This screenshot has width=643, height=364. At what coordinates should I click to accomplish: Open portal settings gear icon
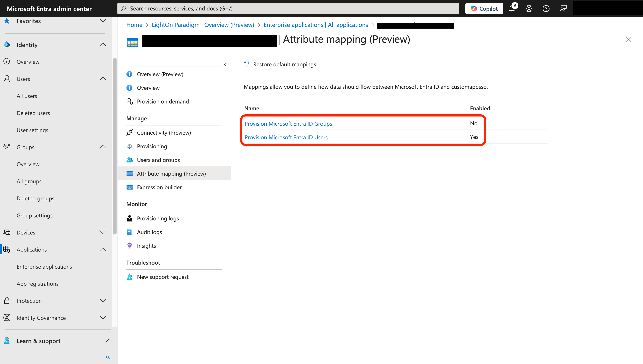pos(529,9)
